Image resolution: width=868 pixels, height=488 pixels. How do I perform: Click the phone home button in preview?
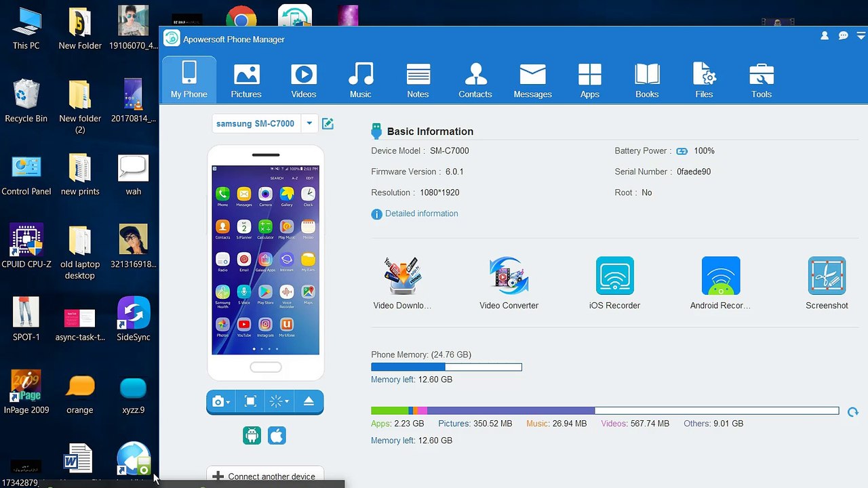pos(265,367)
